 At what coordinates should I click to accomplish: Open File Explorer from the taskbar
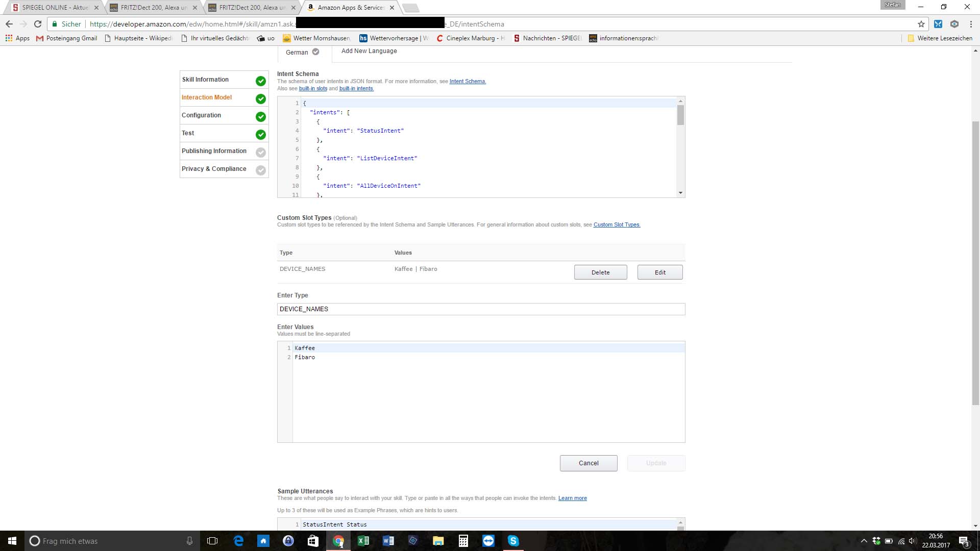[438, 541]
